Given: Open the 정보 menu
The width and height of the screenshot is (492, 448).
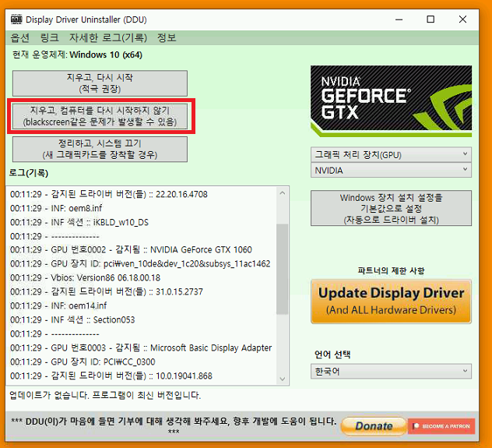Looking at the screenshot, I should pos(167,38).
